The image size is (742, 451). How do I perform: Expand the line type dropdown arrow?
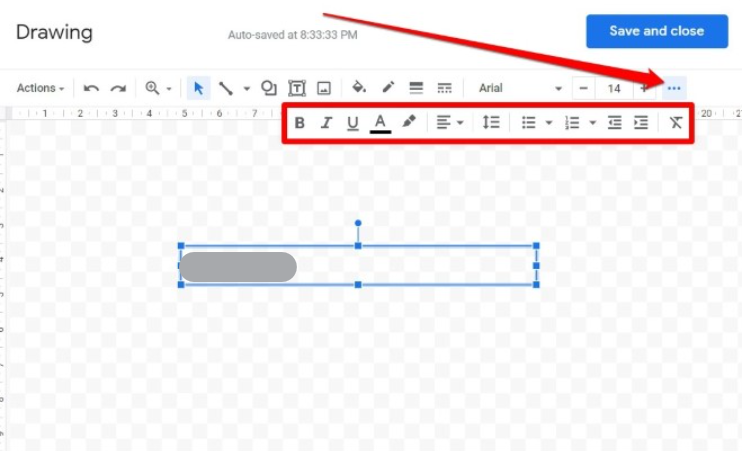247,88
